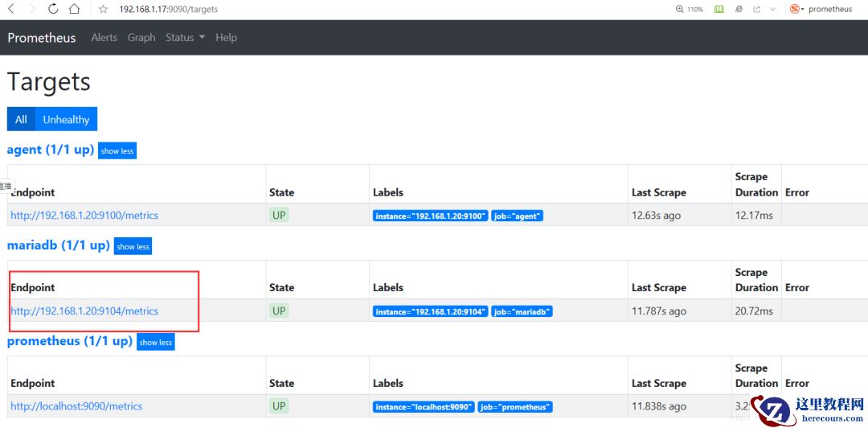This screenshot has width=868, height=428.
Task: Click scrape duration 12.17ms
Action: pos(754,215)
